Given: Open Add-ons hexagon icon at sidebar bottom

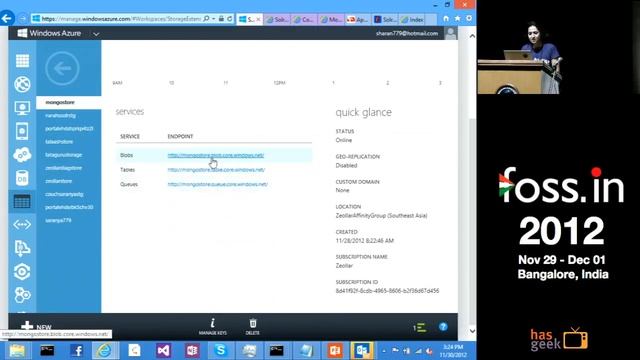Looking at the screenshot, I should pos(22,295).
